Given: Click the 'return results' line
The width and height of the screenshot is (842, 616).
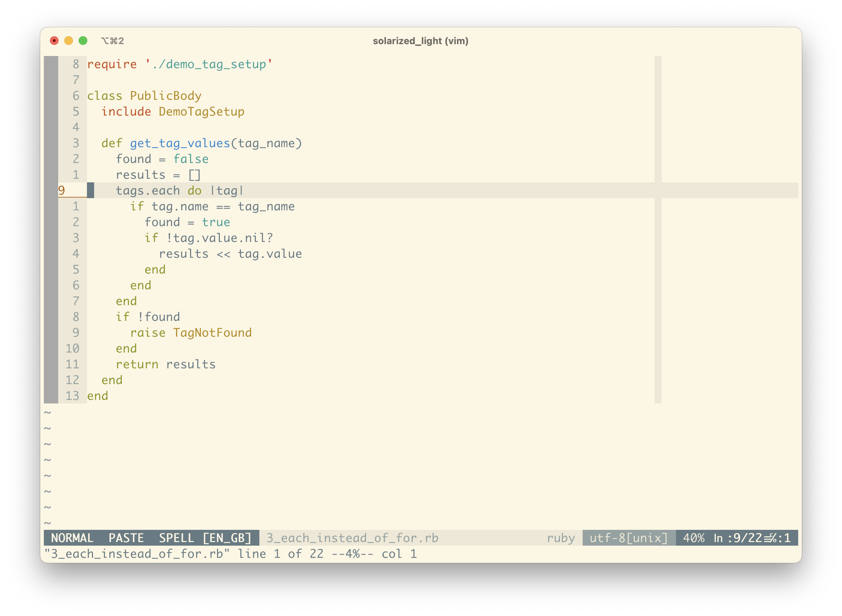Looking at the screenshot, I should [166, 364].
